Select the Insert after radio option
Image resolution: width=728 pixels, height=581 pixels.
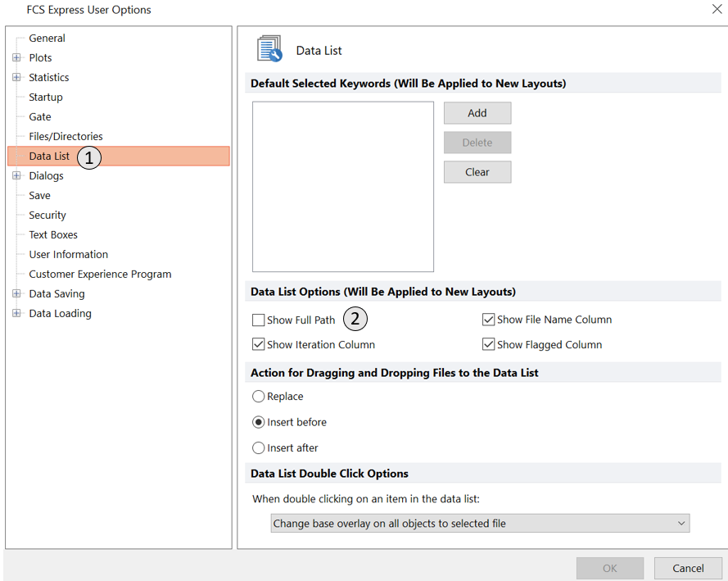pos(258,447)
